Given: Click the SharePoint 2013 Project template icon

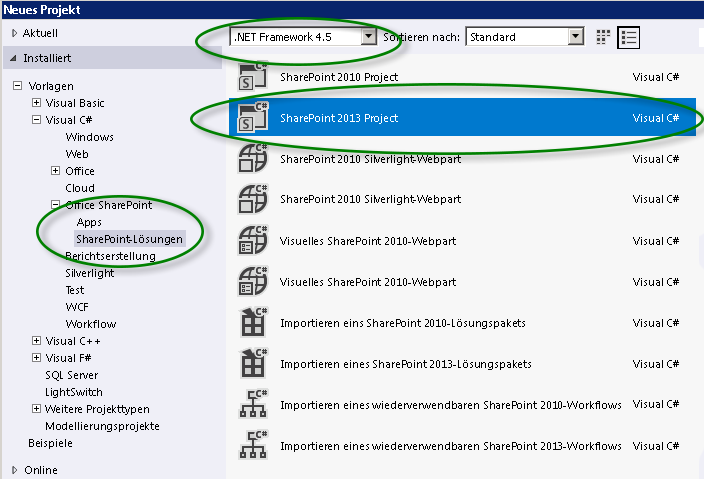Looking at the screenshot, I should (253, 118).
